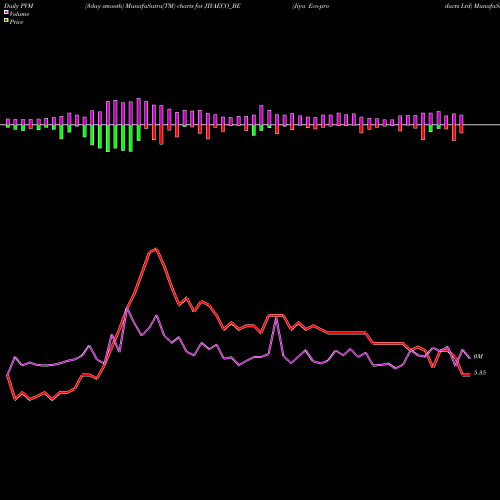Click the '0M' volume line end label
The height and width of the screenshot is (500, 500).
[478, 357]
